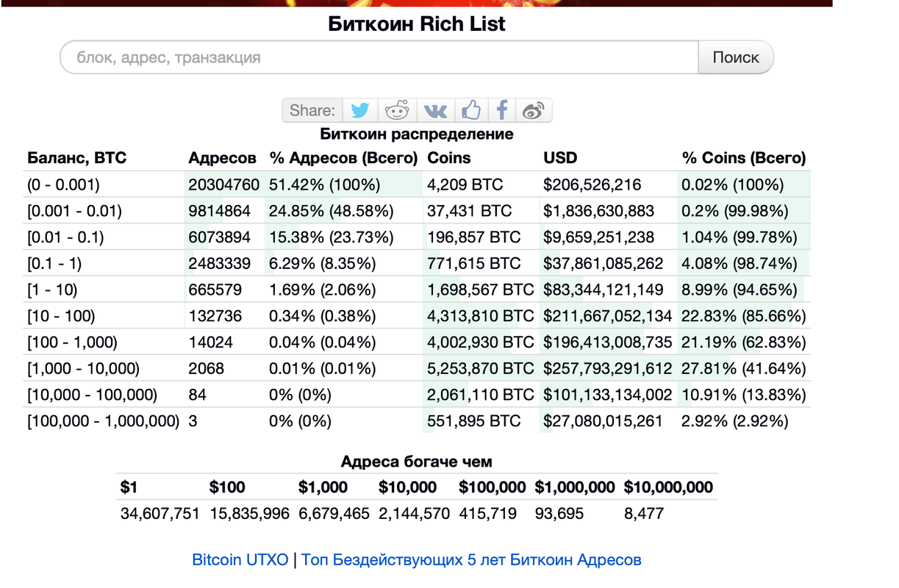This screenshot has width=899, height=588.
Task: Select the [0.01 - 0.1) balance row label
Action: tap(65, 237)
